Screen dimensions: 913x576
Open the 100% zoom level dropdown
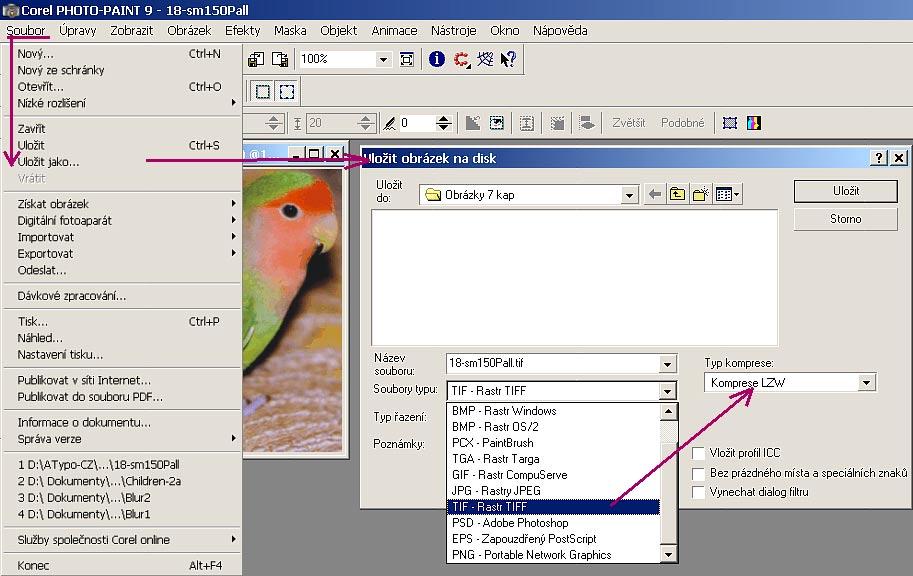[x=383, y=59]
